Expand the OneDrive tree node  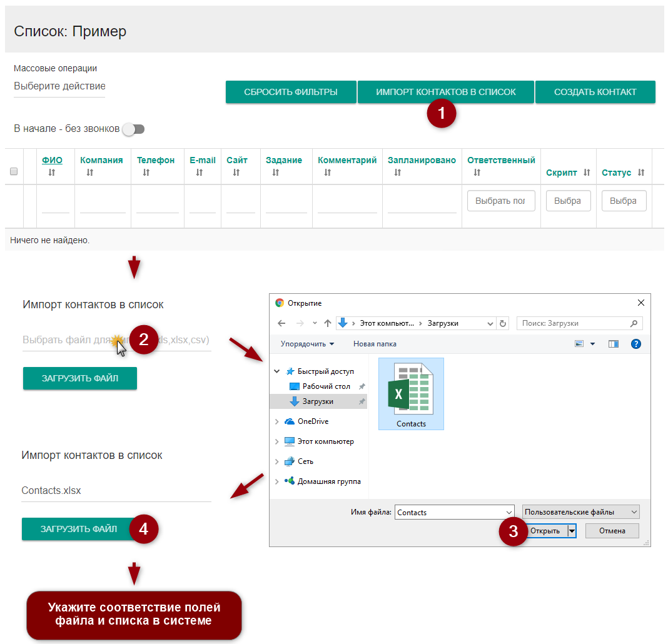(x=277, y=421)
